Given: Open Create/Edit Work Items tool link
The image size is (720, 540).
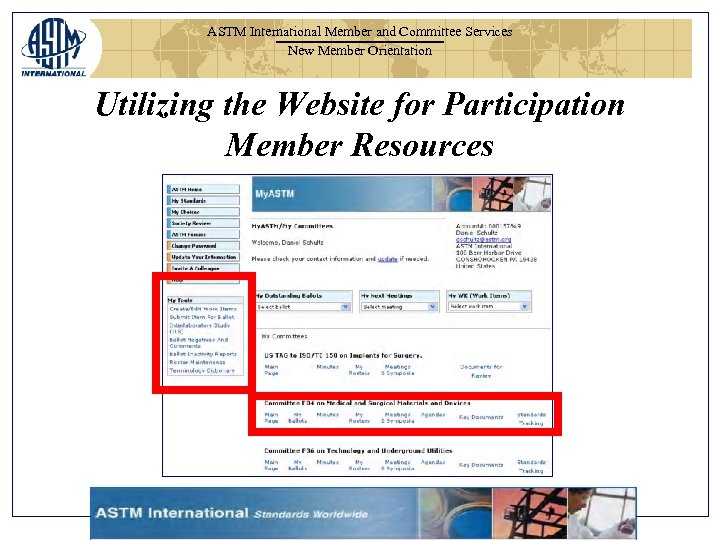Looking at the screenshot, I should pyautogui.click(x=203, y=309).
